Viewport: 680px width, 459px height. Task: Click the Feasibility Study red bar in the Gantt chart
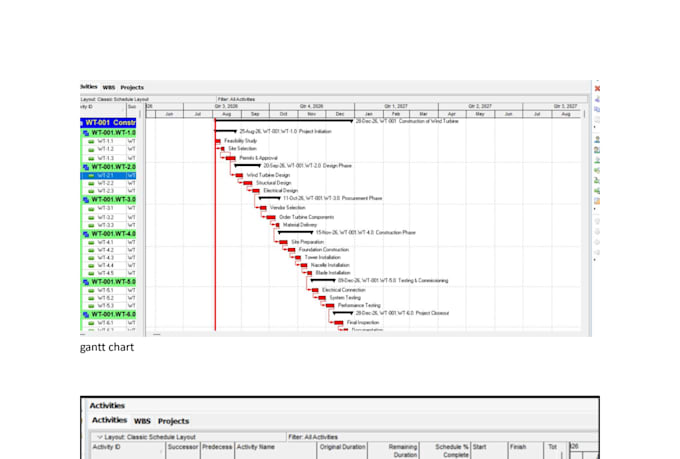click(218, 141)
